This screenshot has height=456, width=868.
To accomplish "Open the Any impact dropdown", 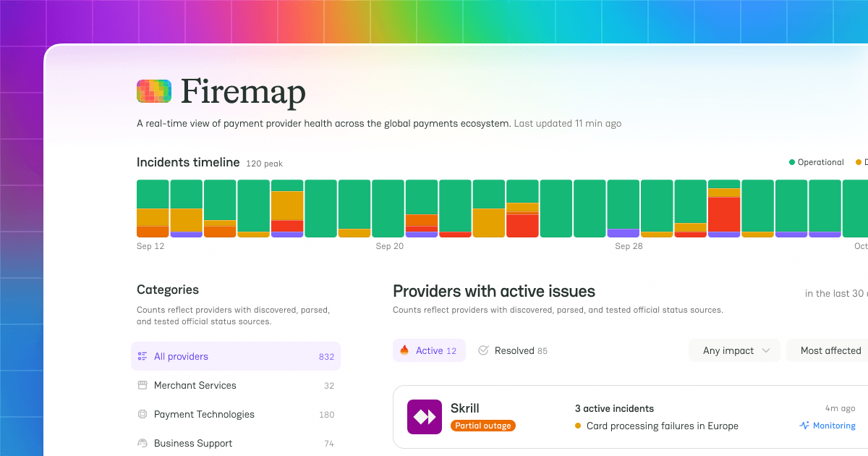I will tap(734, 350).
